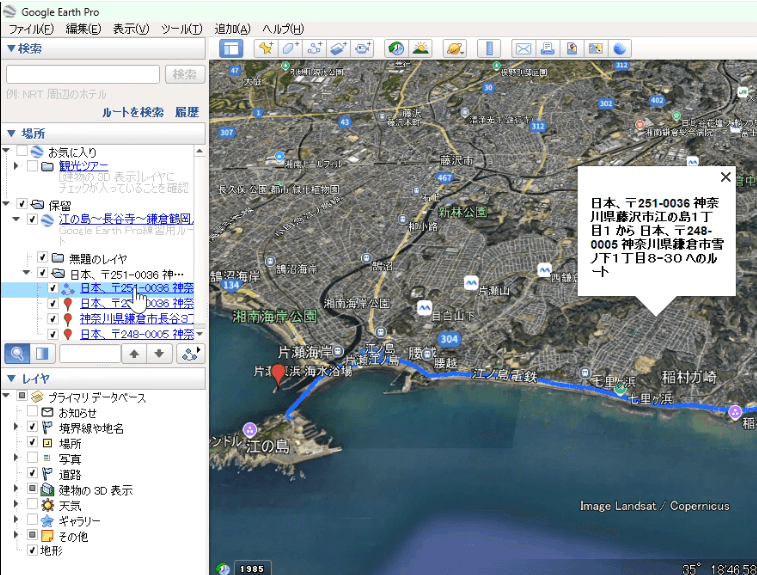Viewport: 757px width, 575px height.
Task: Toggle the sidebar visibility toolbar button
Action: tap(231, 48)
